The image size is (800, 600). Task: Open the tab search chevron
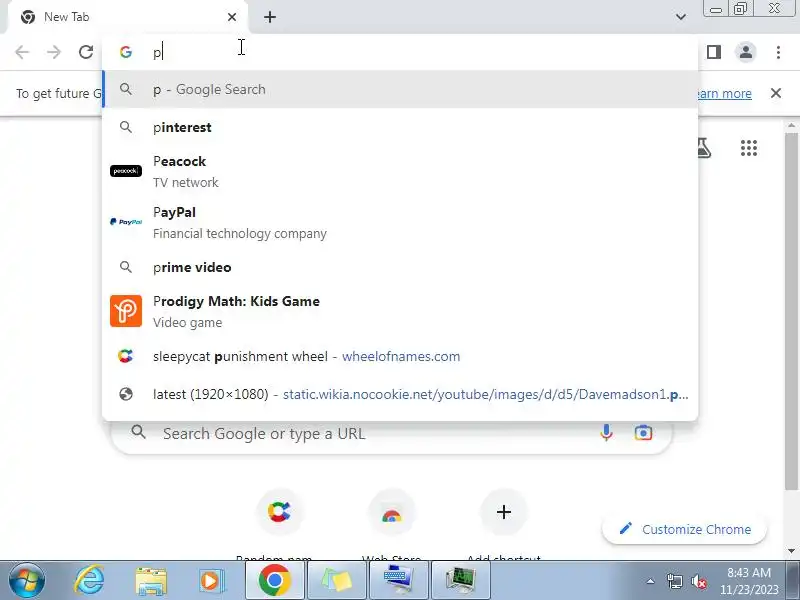pos(681,17)
